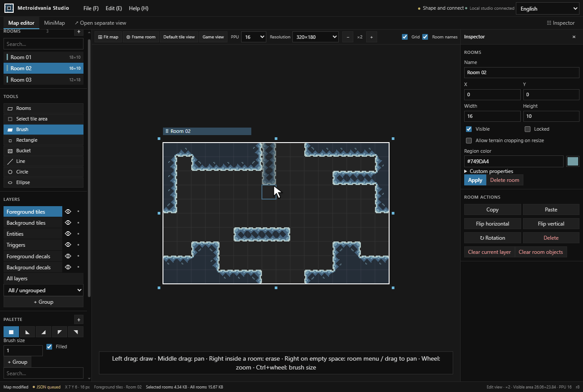Switch to the MiniMap tab
This screenshot has width=583, height=392.
54,23
